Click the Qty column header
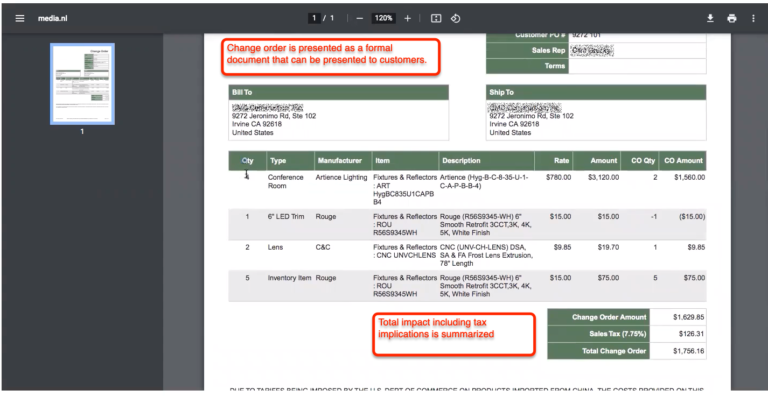Viewport: 768px width, 397px height. coord(247,161)
